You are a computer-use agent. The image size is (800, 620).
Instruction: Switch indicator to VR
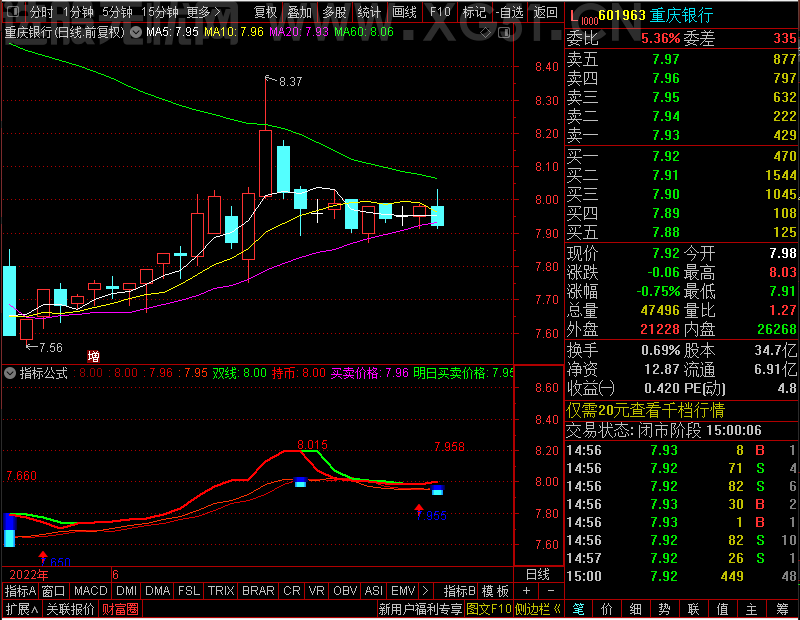click(x=316, y=591)
